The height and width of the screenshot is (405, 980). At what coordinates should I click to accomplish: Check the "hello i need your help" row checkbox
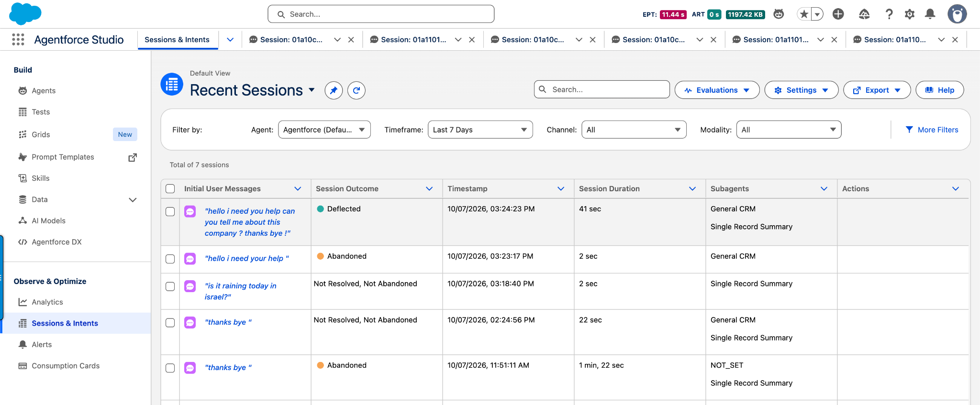click(x=170, y=259)
